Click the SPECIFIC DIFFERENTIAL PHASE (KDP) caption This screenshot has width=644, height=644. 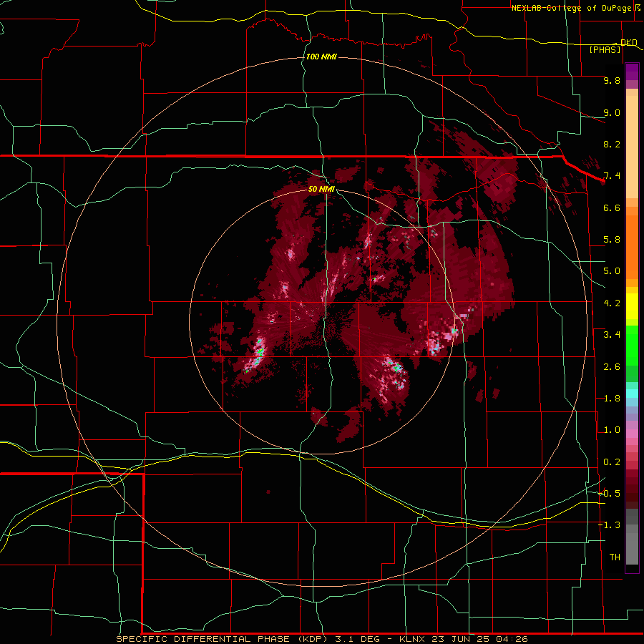[222, 639]
